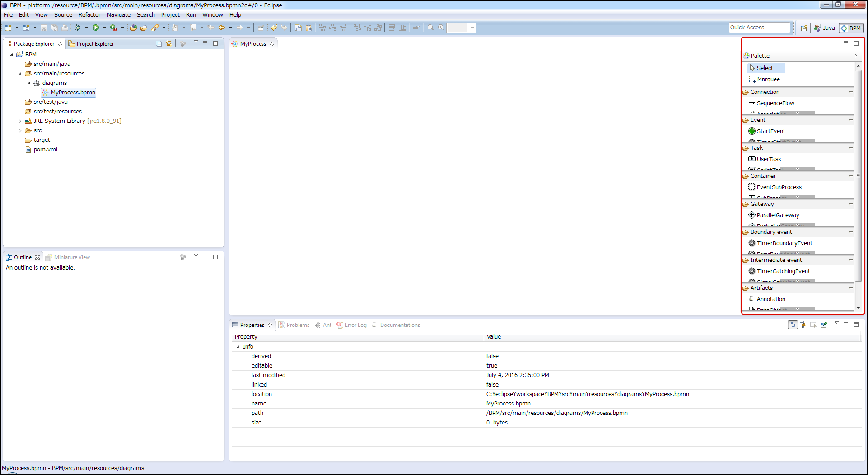Screen dimensions: 868x475
Task: Open the Refactor menu
Action: [x=89, y=15]
